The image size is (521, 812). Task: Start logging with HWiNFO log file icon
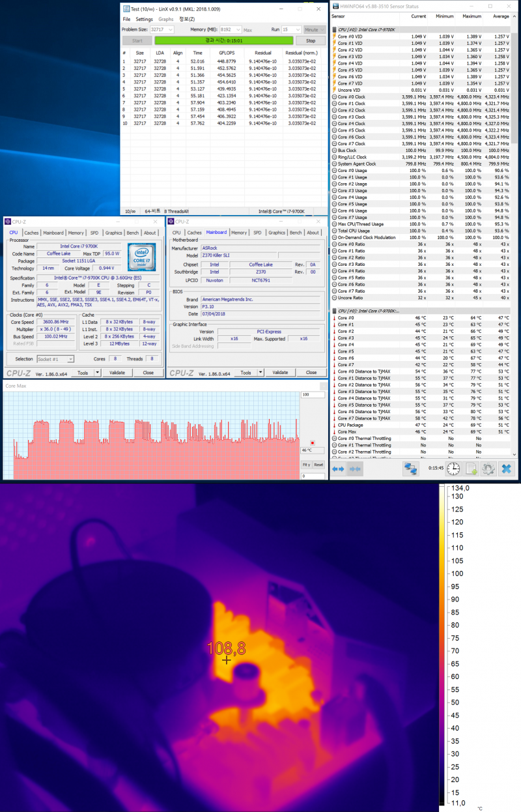(x=471, y=469)
